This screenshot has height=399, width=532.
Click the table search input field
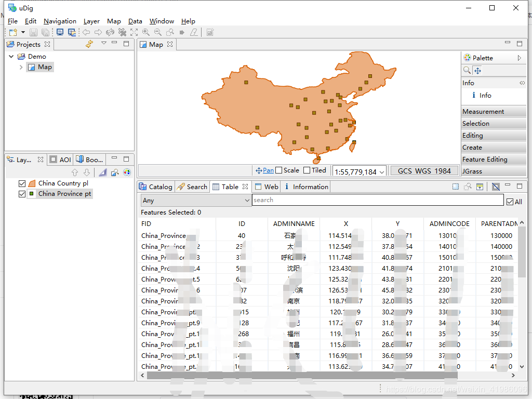click(x=378, y=200)
